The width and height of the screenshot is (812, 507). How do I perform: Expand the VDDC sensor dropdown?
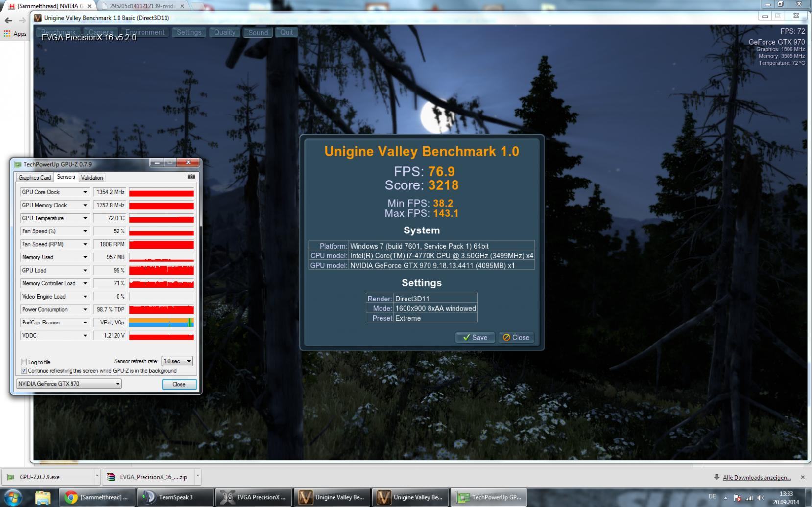pyautogui.click(x=85, y=336)
